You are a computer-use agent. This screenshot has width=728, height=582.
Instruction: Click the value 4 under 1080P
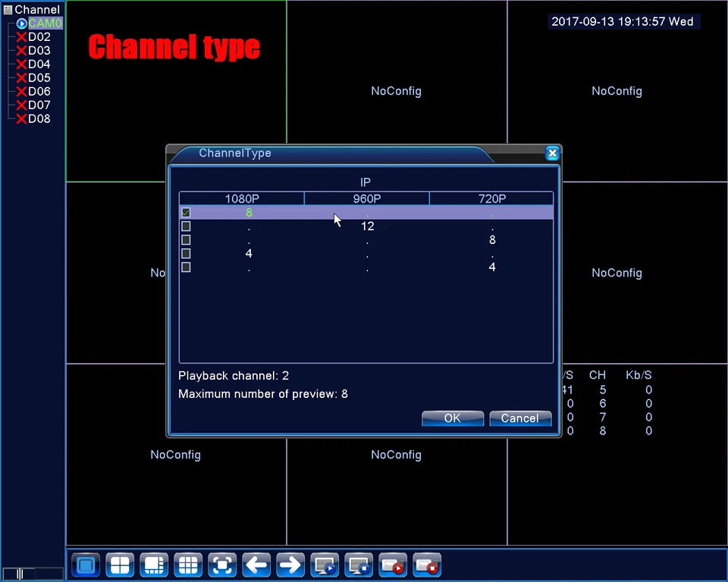[249, 253]
